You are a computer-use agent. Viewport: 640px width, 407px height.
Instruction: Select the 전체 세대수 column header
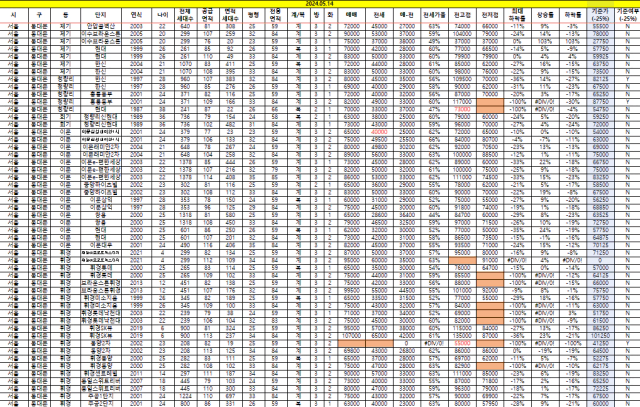[x=185, y=15]
